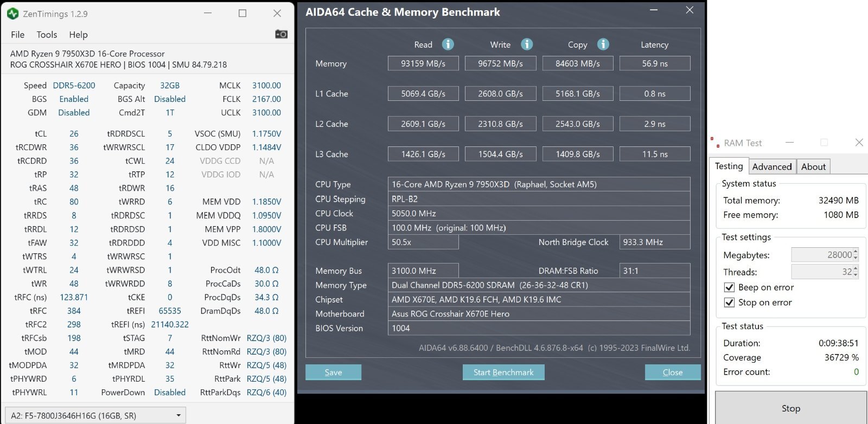Click the Start Benchmark button
Screen dimensions: 868x424
pos(503,372)
